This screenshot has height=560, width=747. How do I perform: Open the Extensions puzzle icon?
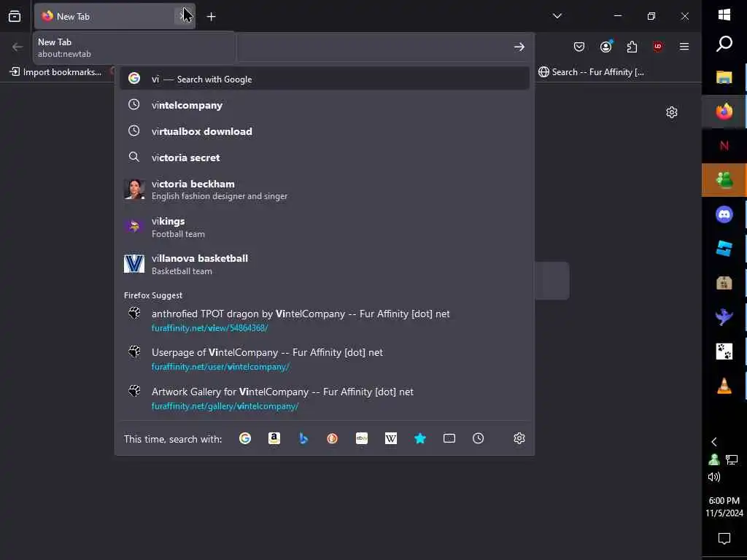coord(632,47)
